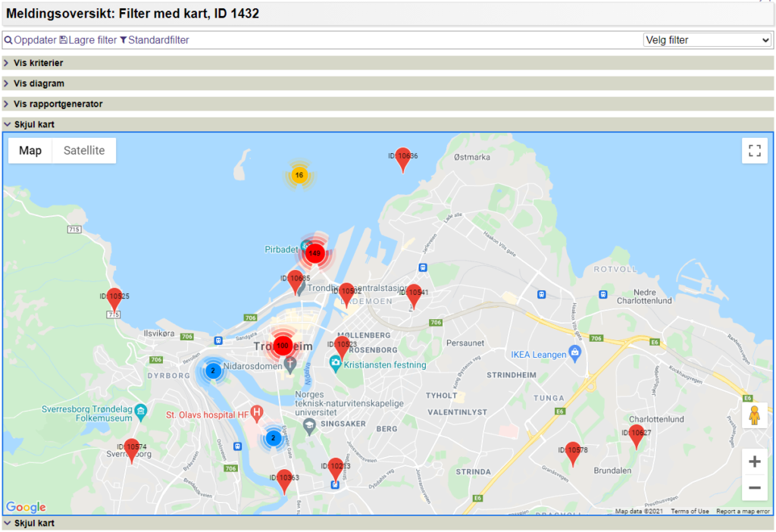Click the Østmarka map label

pyautogui.click(x=472, y=157)
